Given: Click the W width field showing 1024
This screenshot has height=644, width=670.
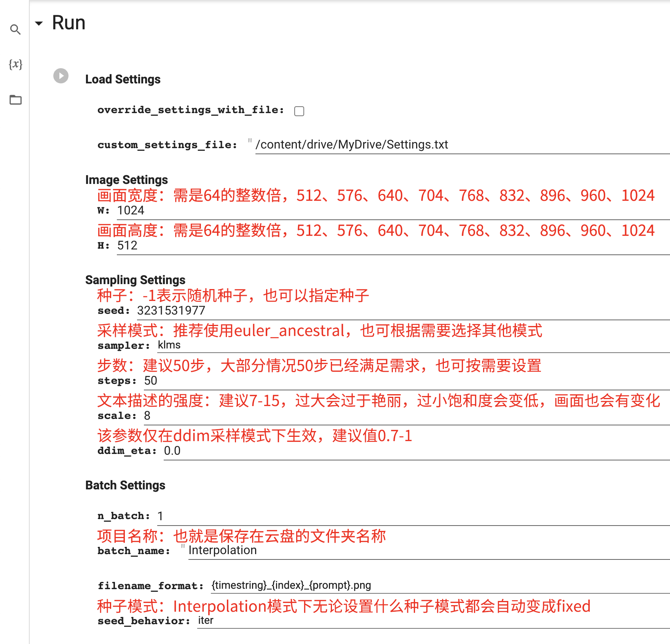Looking at the screenshot, I should tap(393, 211).
